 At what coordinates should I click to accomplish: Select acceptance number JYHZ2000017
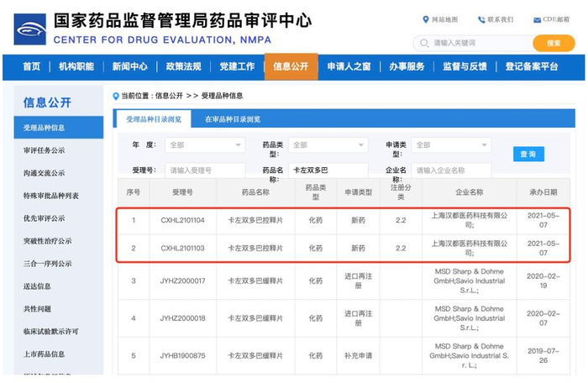pos(182,281)
